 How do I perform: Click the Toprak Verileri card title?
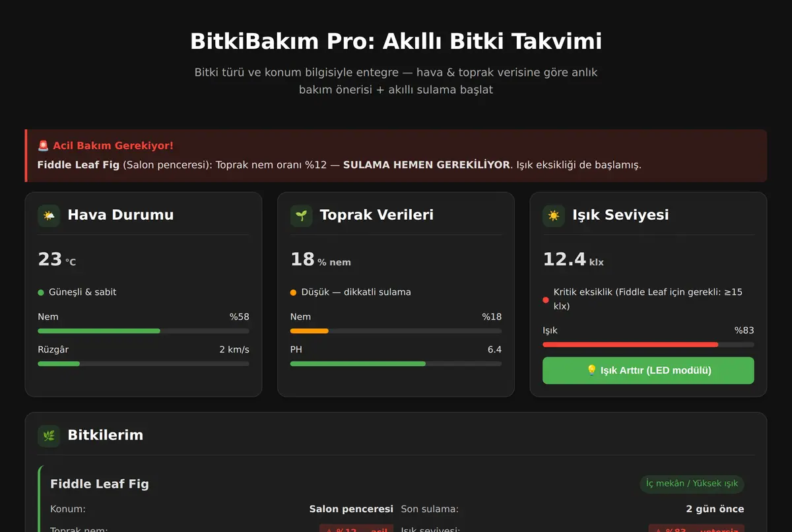click(377, 215)
